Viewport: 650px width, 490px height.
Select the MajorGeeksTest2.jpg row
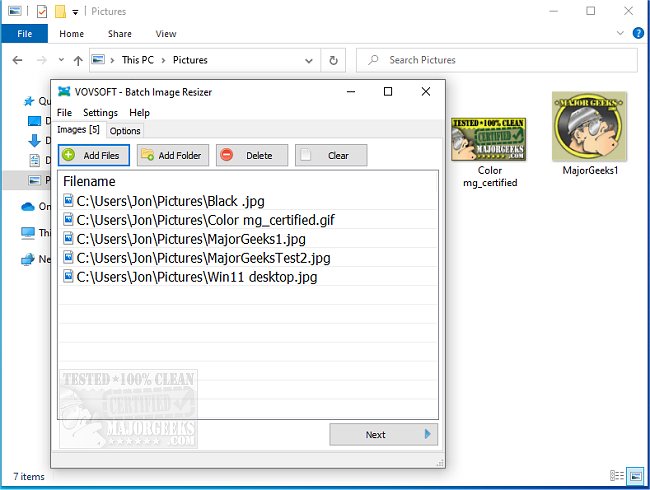pos(248,258)
